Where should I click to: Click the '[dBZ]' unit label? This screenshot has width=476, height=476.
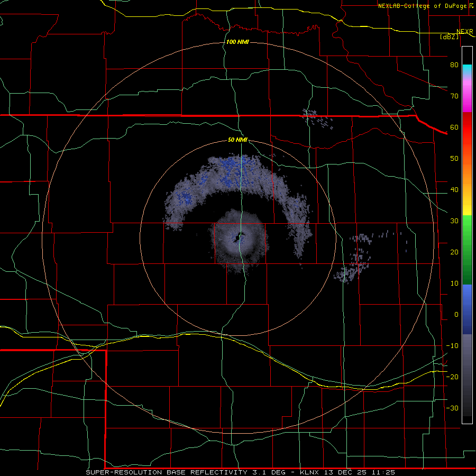449,36
